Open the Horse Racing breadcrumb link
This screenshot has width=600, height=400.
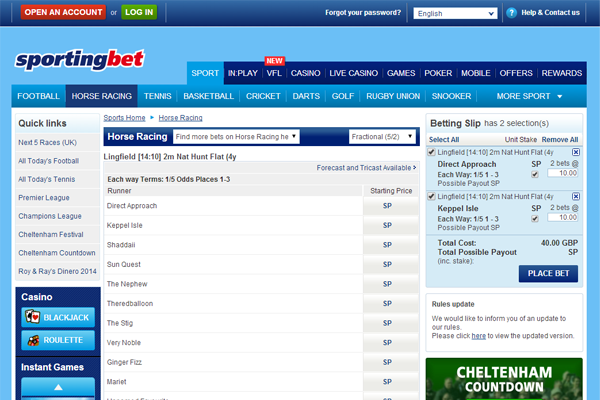[181, 118]
